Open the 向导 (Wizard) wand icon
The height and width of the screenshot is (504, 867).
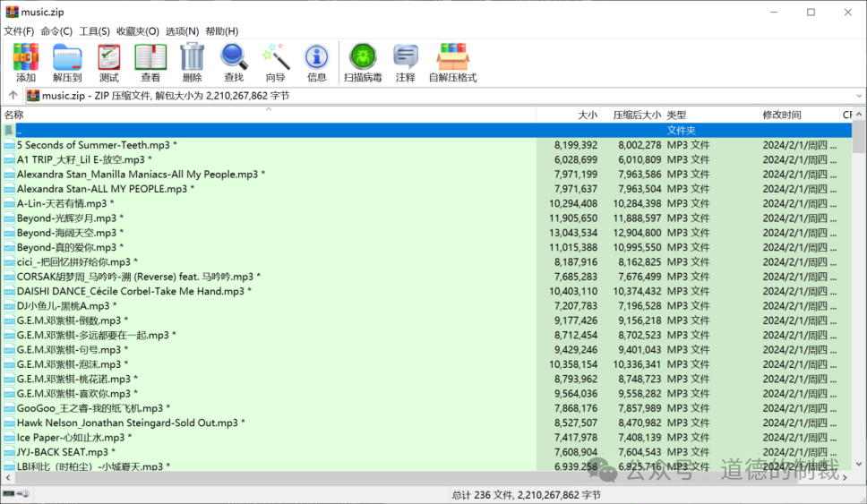click(275, 57)
